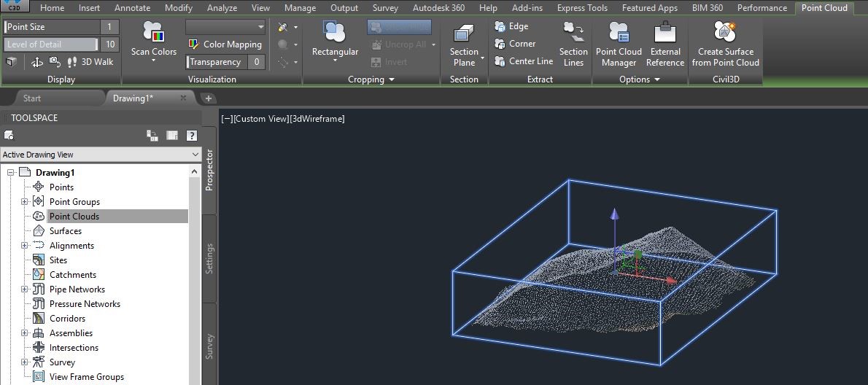Open the Survey tab in Toolspace
The height and width of the screenshot is (385, 868).
209,346
